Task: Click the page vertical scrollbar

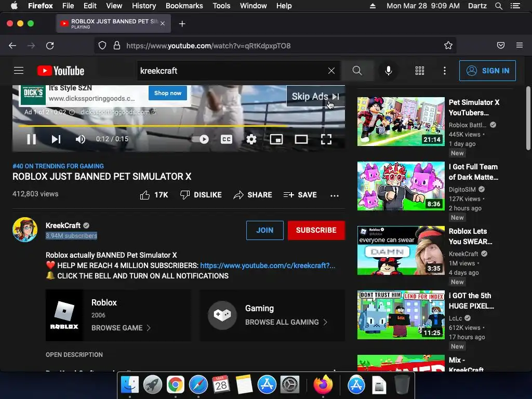Action: coord(528,118)
